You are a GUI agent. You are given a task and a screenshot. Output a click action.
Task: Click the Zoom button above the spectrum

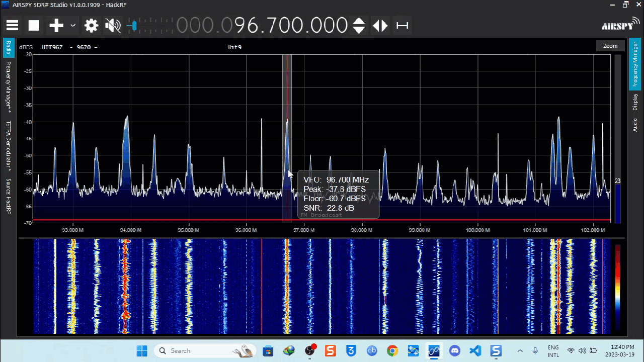pos(610,46)
